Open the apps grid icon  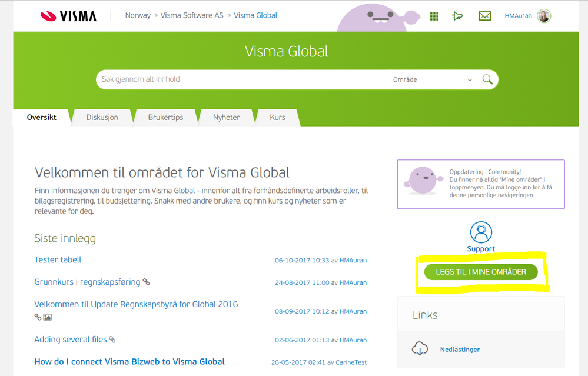(434, 16)
